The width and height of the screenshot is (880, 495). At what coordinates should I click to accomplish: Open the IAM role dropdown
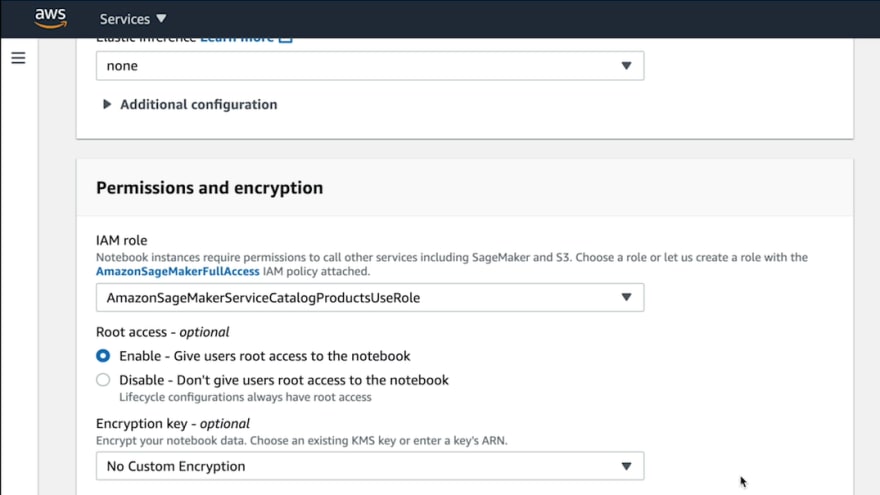pos(370,297)
